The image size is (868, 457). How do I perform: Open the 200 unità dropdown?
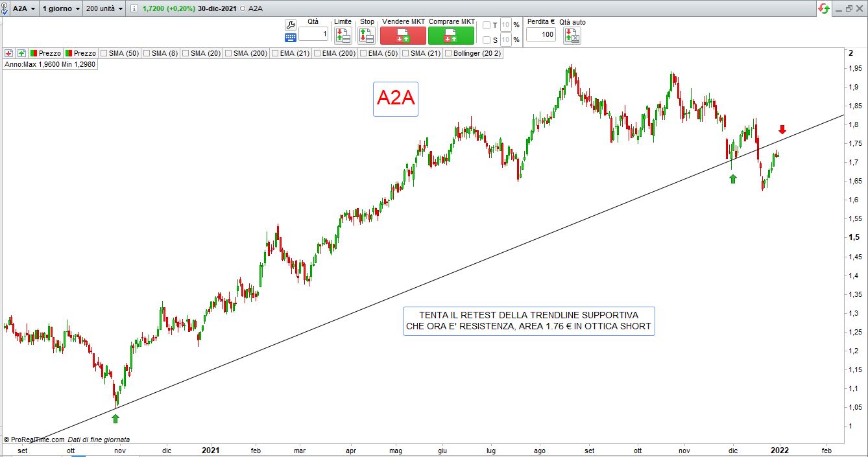(104, 8)
